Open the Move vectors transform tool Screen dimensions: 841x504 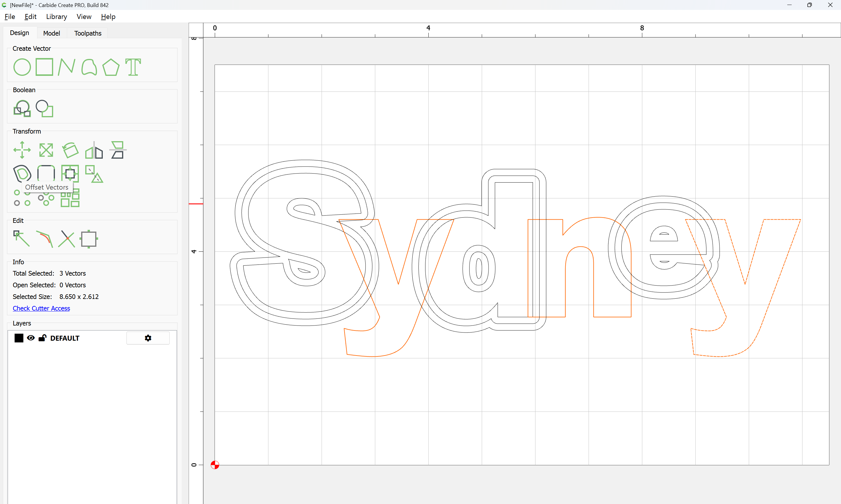[x=22, y=150]
